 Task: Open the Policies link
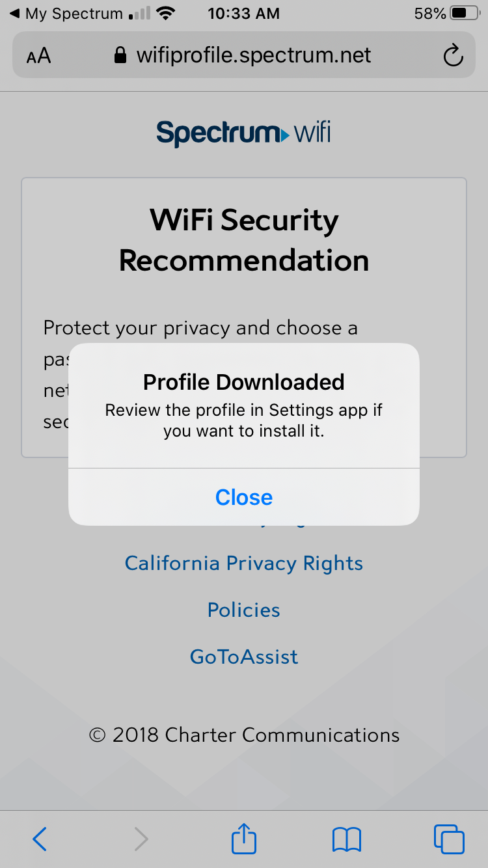tap(244, 610)
